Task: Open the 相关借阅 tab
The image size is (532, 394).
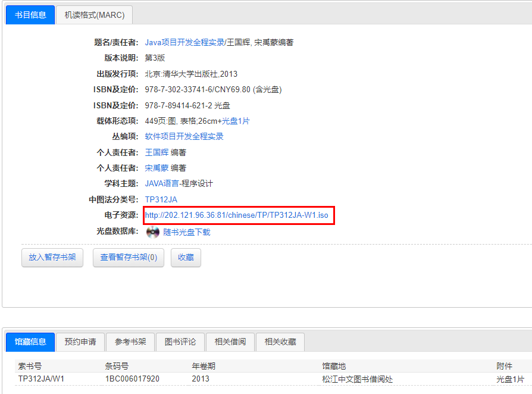Action: coord(230,342)
